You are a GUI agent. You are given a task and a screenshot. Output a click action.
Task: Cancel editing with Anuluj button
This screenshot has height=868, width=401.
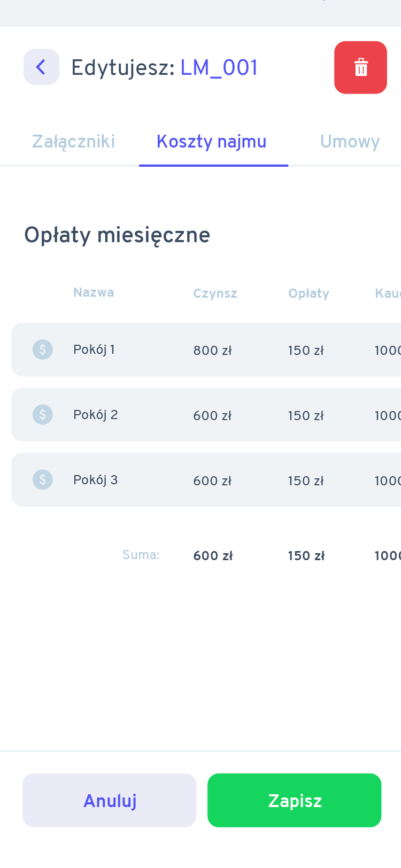click(x=110, y=801)
